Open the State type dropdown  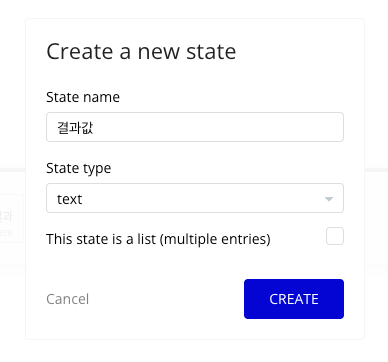coord(195,198)
